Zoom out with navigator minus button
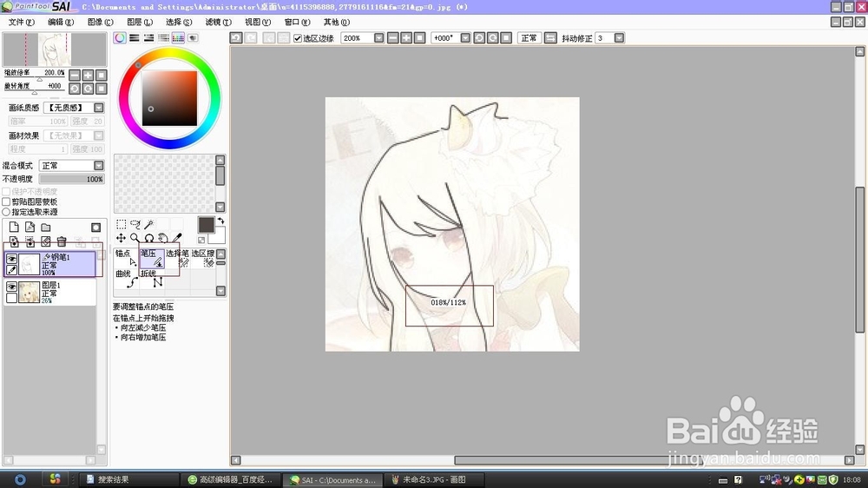Viewport: 868px width, 488px height. coord(75,75)
